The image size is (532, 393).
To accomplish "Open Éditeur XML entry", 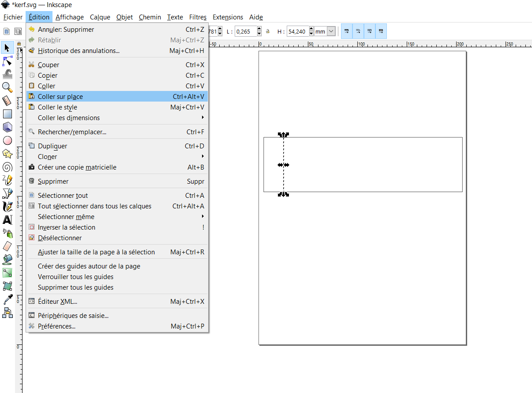I will click(117, 302).
